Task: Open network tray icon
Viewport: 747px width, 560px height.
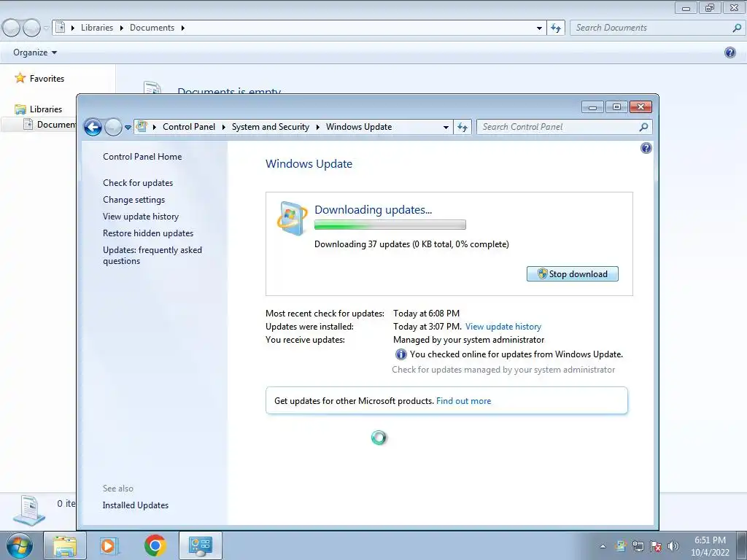Action: click(638, 546)
